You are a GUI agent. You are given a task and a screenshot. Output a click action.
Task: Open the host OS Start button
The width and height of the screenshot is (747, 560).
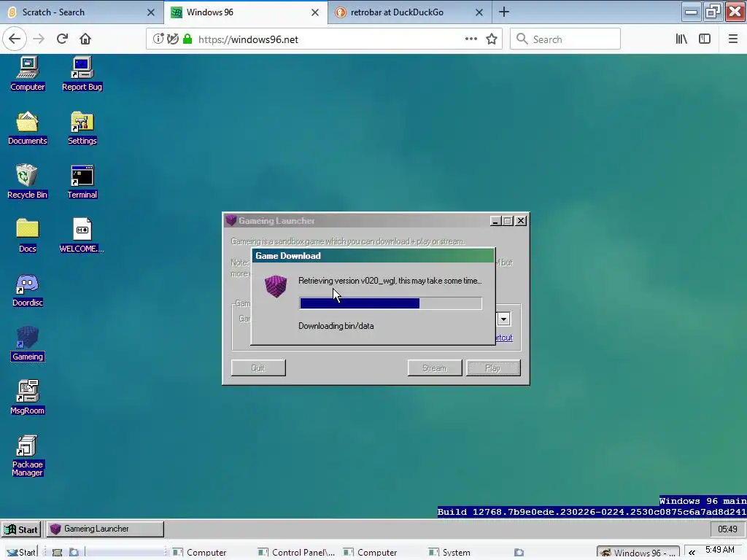coord(21,552)
